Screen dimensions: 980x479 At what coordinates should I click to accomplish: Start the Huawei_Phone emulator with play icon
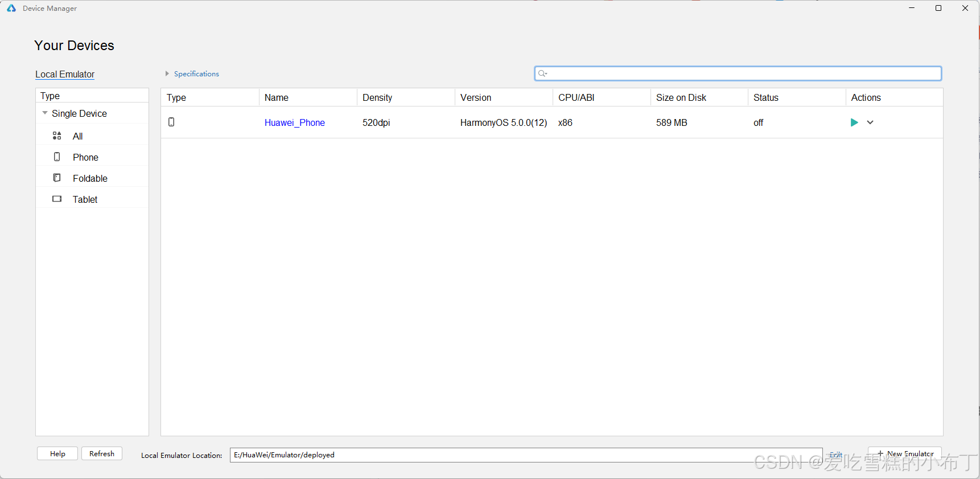tap(854, 122)
